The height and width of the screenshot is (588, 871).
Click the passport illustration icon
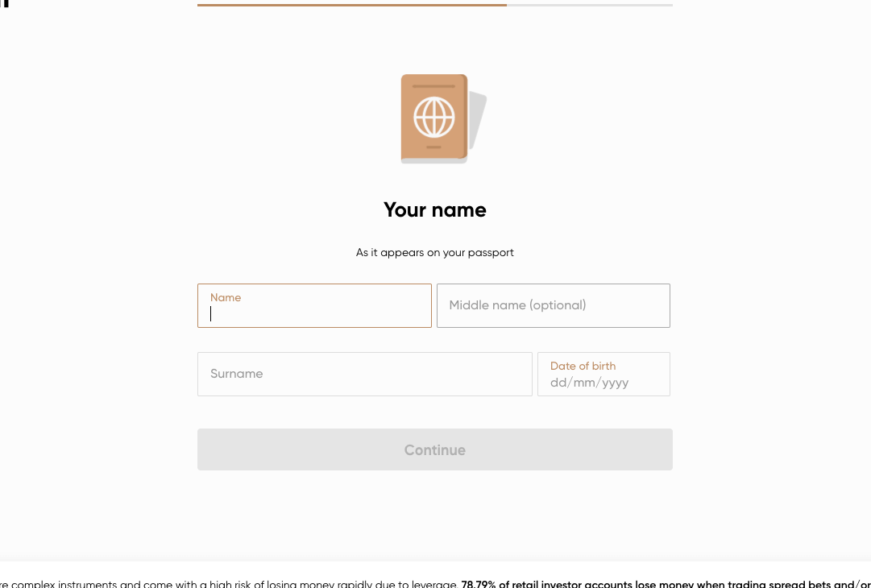444,119
